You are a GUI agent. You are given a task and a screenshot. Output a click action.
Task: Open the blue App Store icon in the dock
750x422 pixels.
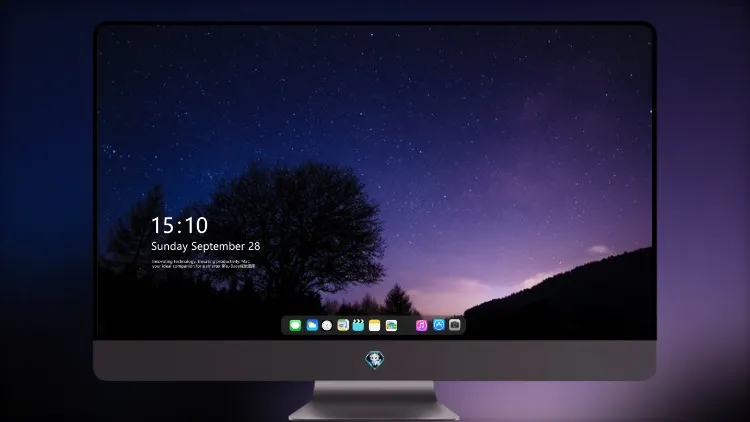click(x=439, y=325)
